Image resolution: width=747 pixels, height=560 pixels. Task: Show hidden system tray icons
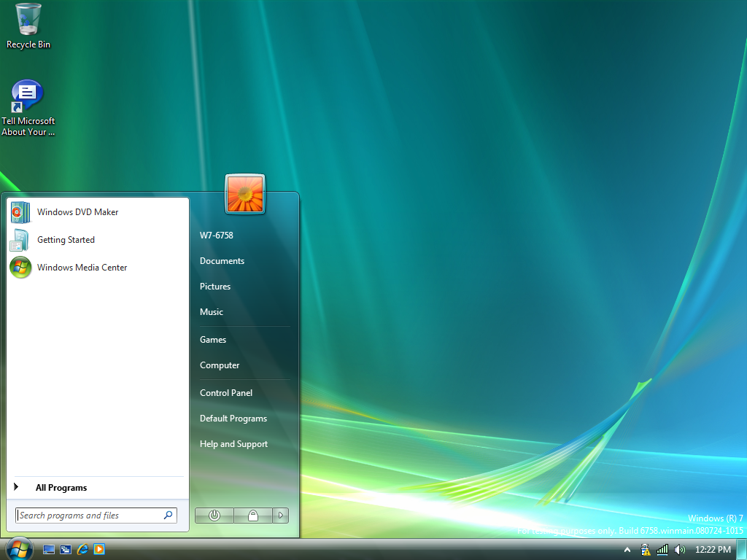point(627,549)
